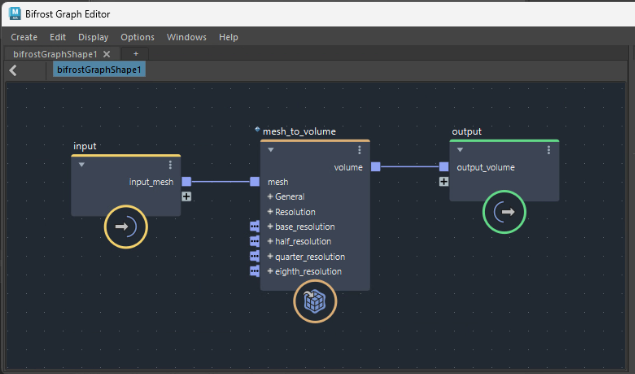This screenshot has width=635, height=374.
Task: Click the mesh port label
Action: (278, 182)
